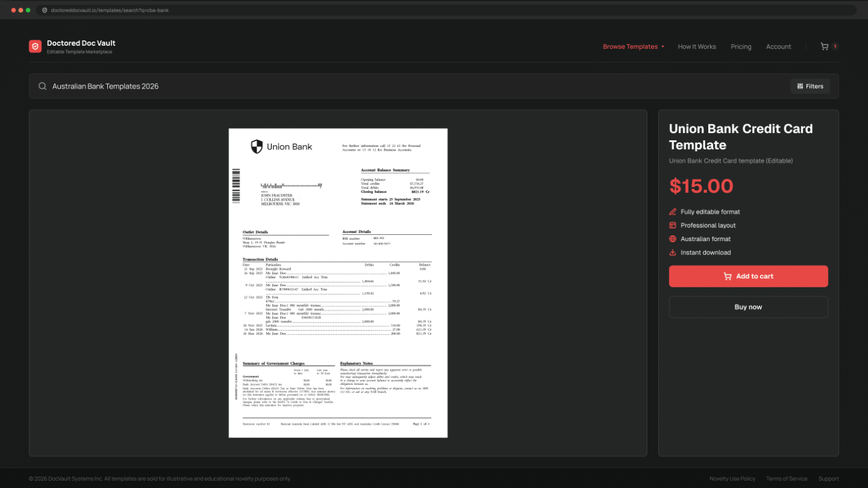This screenshot has width=868, height=488.
Task: Open the Pricing page
Action: point(741,46)
